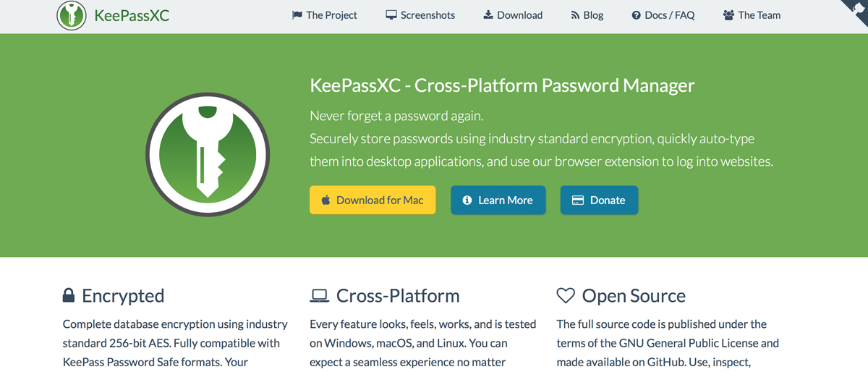Click the question mark icon beside Docs / FAQ
The image size is (868, 372).
click(x=637, y=14)
